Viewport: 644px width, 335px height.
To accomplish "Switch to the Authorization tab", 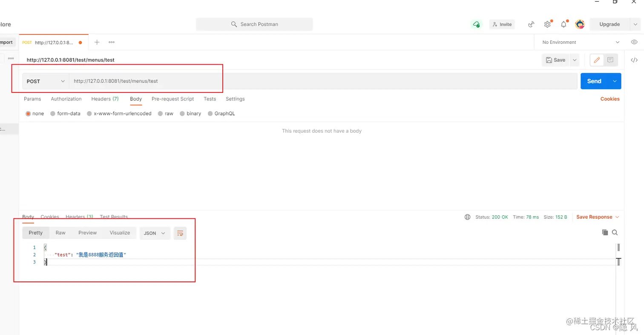I will [x=66, y=99].
